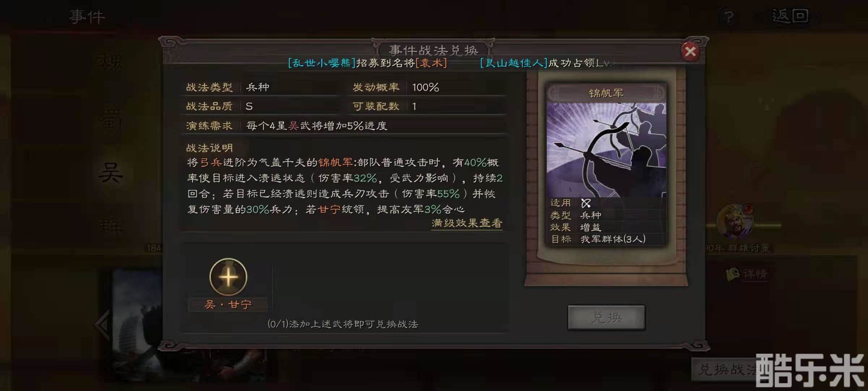Click the greyed-out 兑换 exchange button
This screenshot has width=868, height=391.
pyautogui.click(x=607, y=318)
